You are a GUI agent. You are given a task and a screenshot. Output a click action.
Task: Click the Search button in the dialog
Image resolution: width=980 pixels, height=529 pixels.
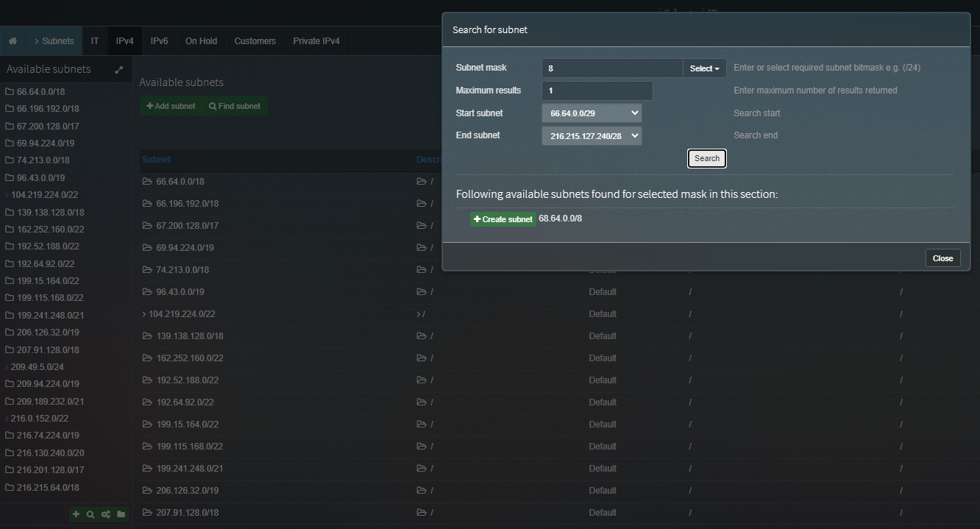coord(706,158)
